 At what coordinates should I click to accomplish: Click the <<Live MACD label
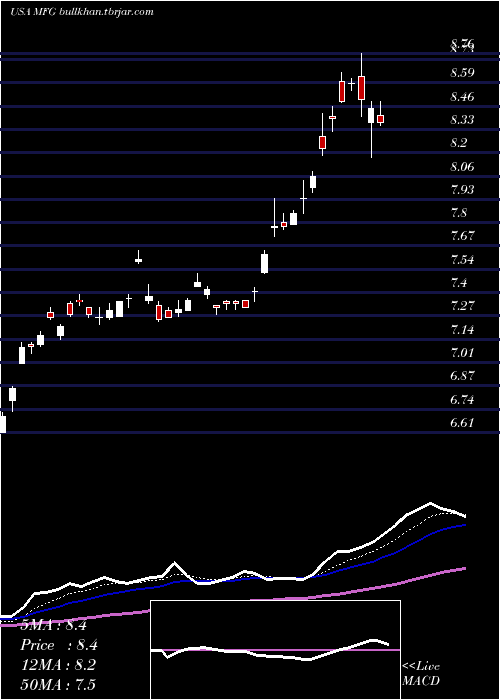tap(421, 673)
